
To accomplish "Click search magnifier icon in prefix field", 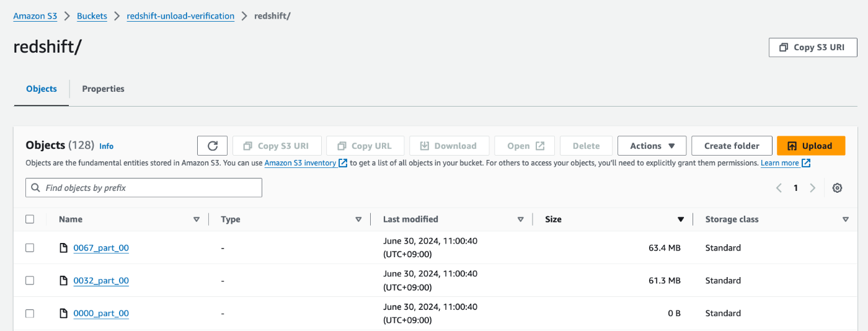I will 36,188.
